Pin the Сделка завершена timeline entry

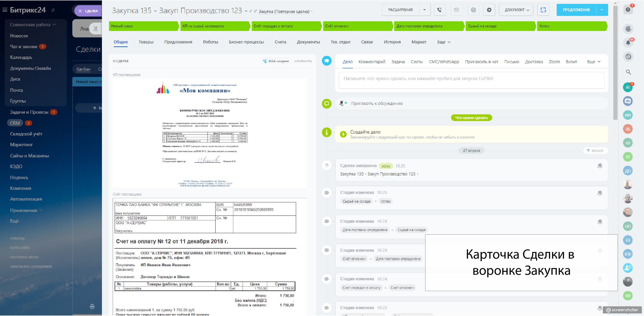point(600,166)
